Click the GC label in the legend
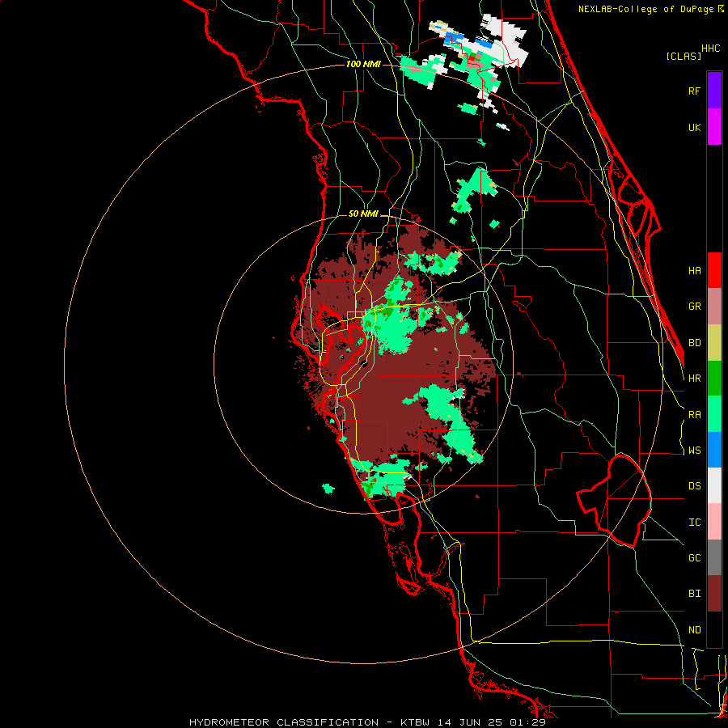 click(x=694, y=558)
